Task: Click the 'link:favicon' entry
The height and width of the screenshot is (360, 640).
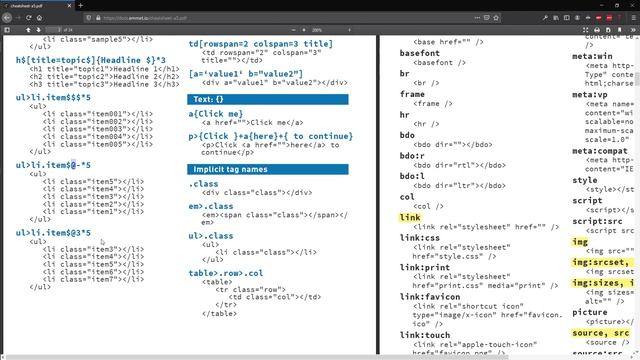Action: (430, 297)
